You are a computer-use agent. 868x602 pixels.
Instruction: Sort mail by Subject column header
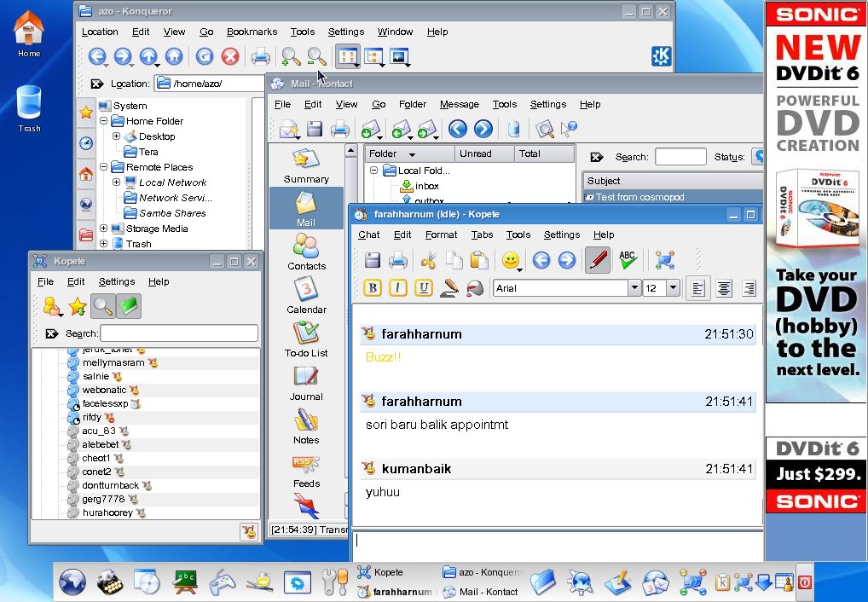[x=673, y=181]
